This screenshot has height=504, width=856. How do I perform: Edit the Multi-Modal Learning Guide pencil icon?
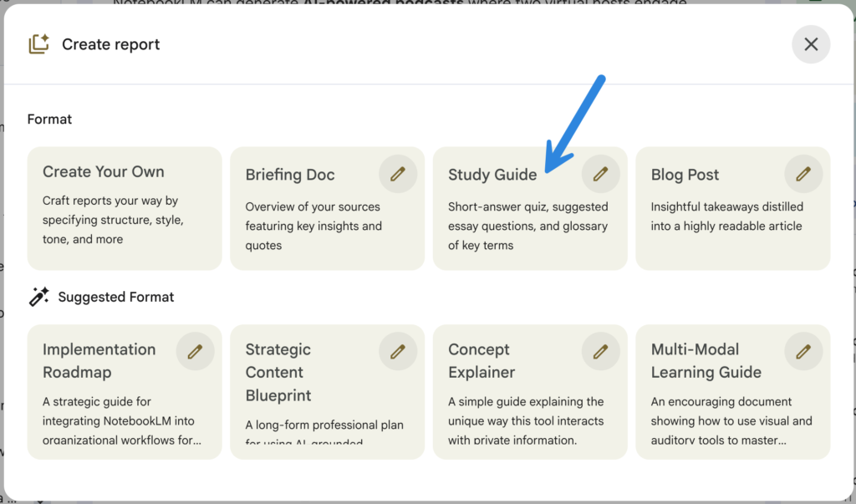803,352
